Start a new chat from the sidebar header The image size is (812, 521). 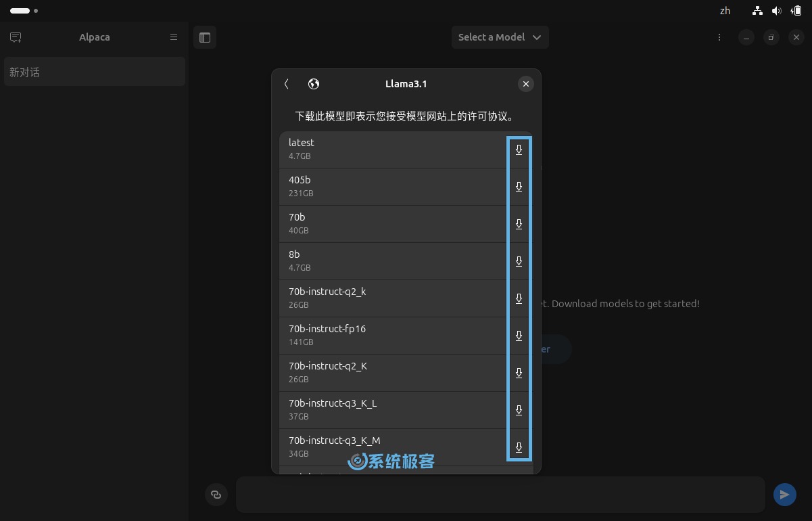(16, 37)
